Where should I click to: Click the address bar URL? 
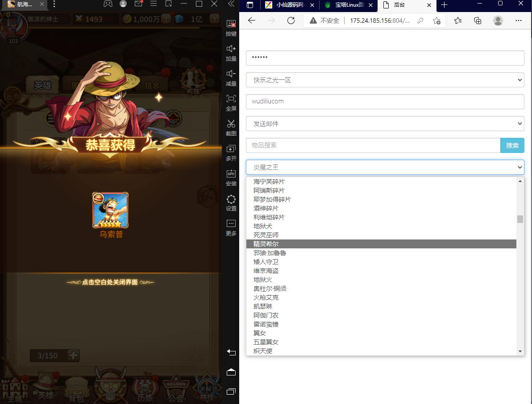click(x=379, y=21)
